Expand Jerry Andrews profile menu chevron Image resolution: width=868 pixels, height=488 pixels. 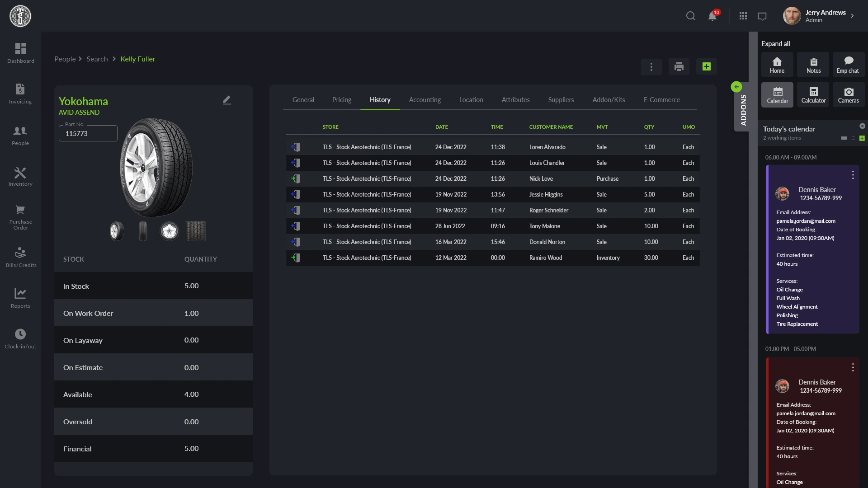tap(853, 16)
